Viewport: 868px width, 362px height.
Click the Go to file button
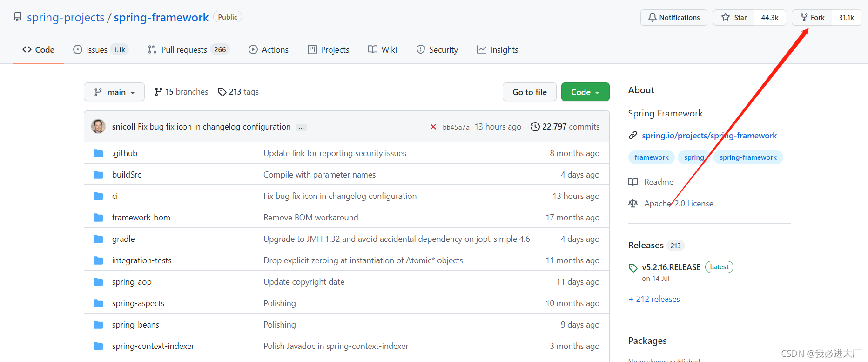pos(530,92)
